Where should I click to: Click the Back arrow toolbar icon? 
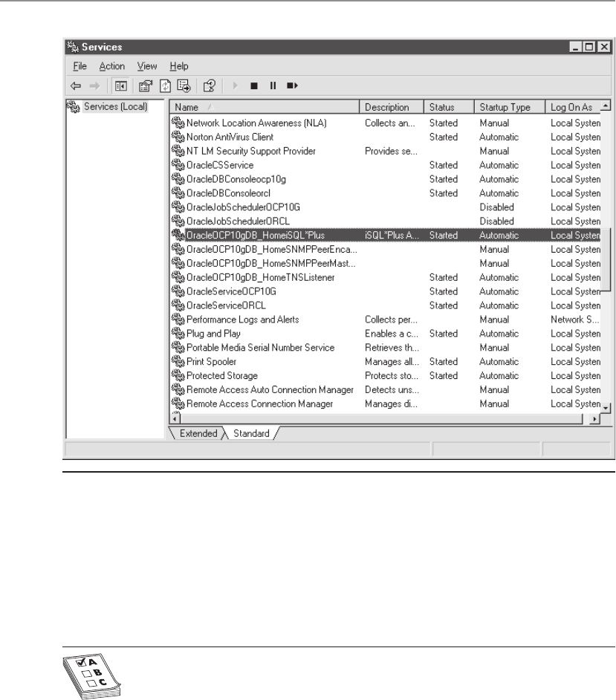point(76,85)
